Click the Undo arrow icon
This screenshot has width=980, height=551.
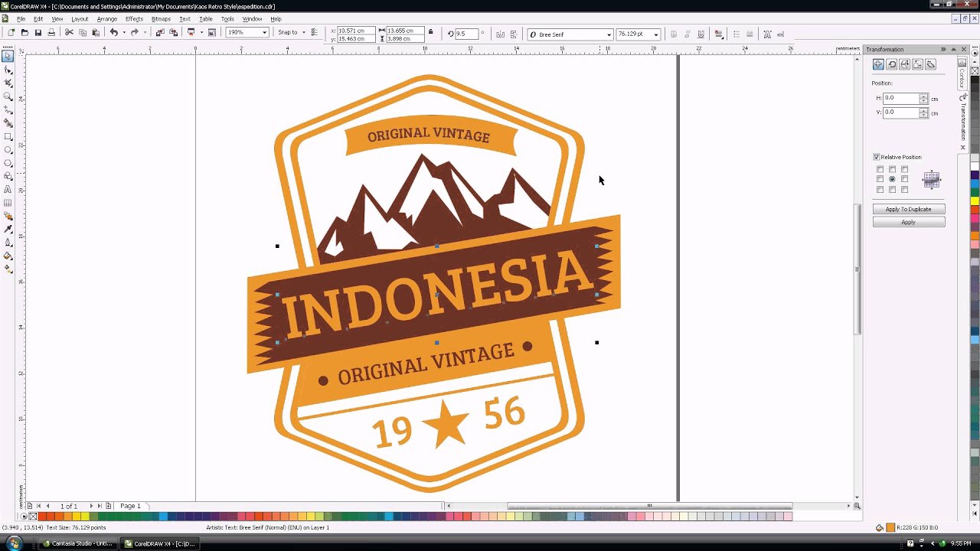click(113, 33)
